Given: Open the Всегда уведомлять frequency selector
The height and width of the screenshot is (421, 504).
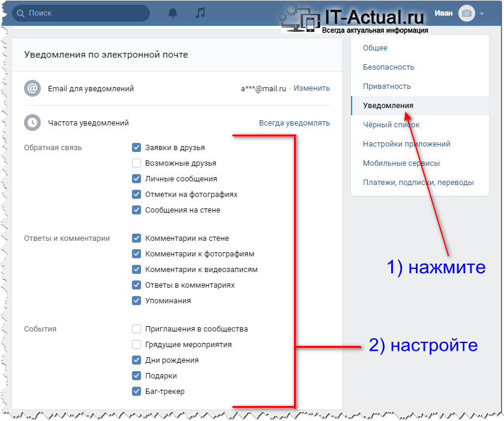Looking at the screenshot, I should 294,123.
